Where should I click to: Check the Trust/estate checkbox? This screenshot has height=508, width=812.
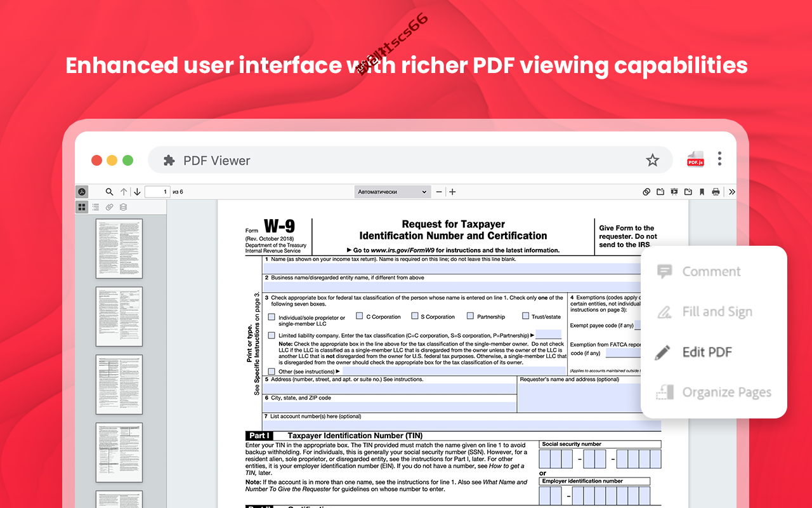click(x=525, y=316)
